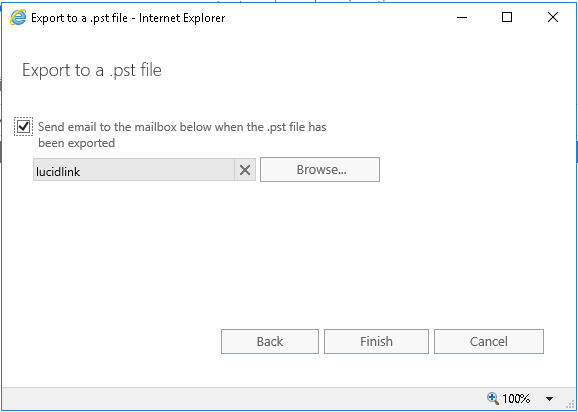578x412 pixels.
Task: Click the 'Export to a .pst file' heading
Action: [x=92, y=70]
